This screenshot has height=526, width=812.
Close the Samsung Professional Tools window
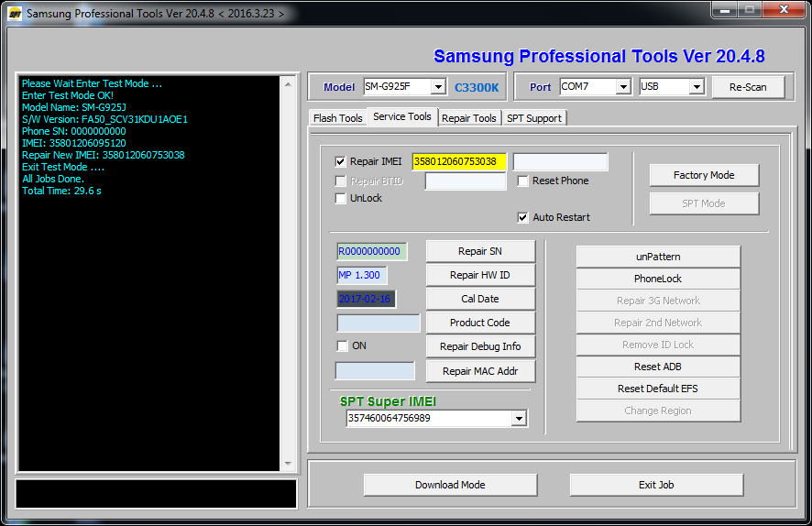pos(784,10)
